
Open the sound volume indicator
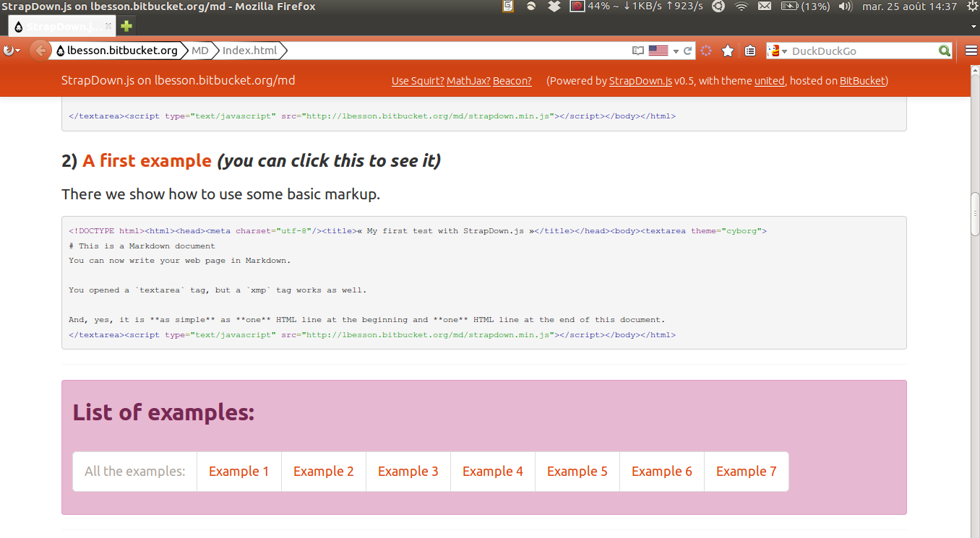pyautogui.click(x=845, y=6)
